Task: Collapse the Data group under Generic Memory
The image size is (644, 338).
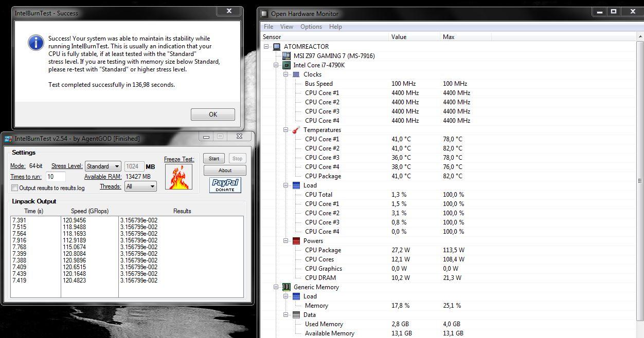Action: coord(286,315)
